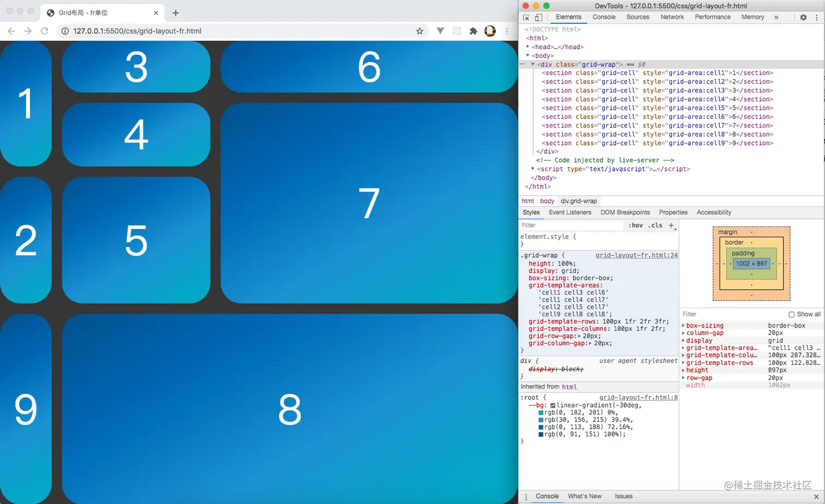825x504 pixels.
Task: Open the DOM Breakpoints sidebar tab
Action: [625, 213]
